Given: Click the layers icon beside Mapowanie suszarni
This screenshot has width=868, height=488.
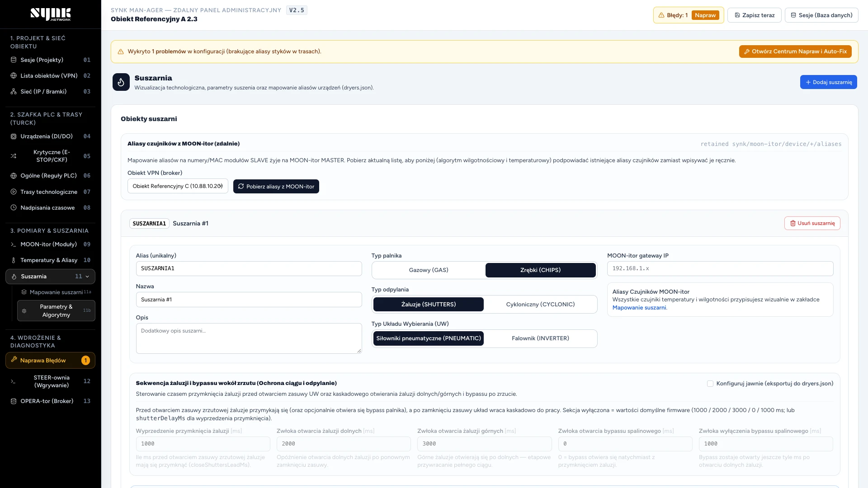Looking at the screenshot, I should coord(24,292).
